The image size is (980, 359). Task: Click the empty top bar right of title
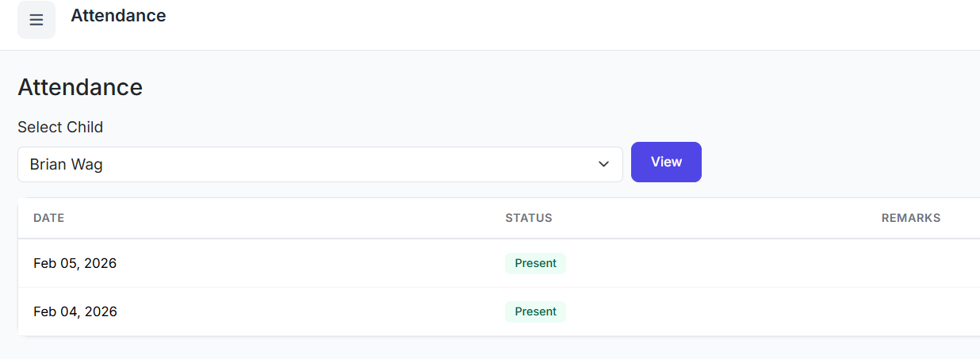(x=555, y=24)
